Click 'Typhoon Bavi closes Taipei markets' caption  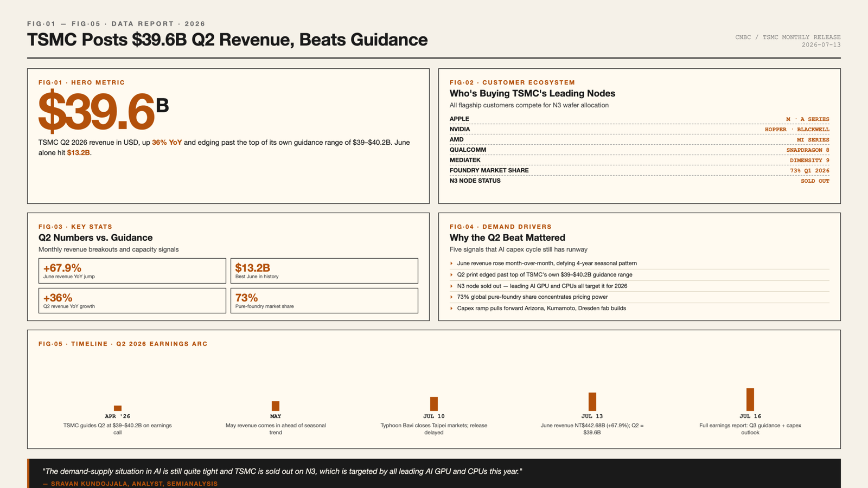[434, 429]
